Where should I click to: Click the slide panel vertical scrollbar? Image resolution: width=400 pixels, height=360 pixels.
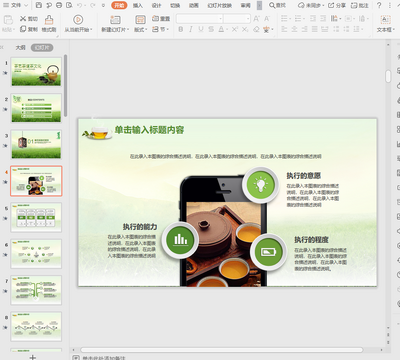tap(66, 86)
